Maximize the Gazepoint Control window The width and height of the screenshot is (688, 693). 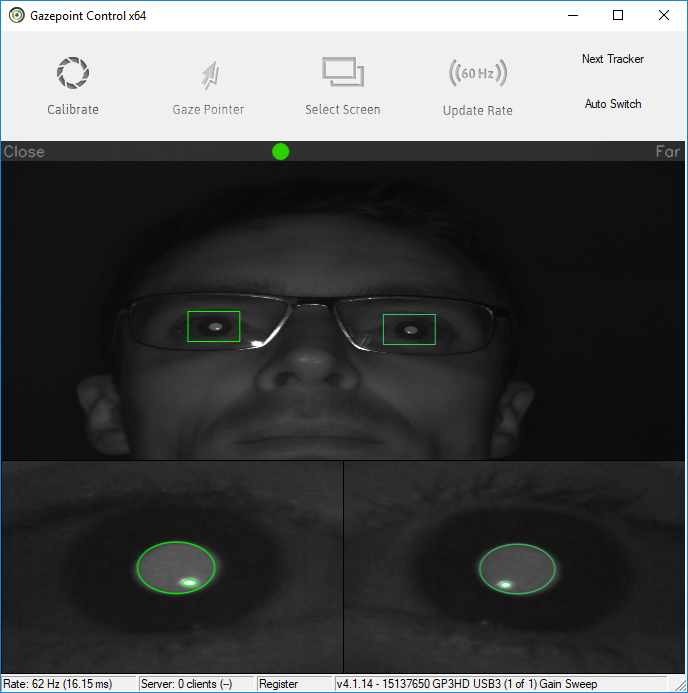(x=618, y=15)
